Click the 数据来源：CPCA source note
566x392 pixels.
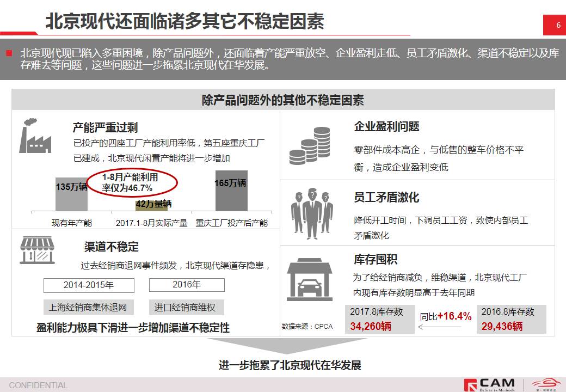point(307,326)
